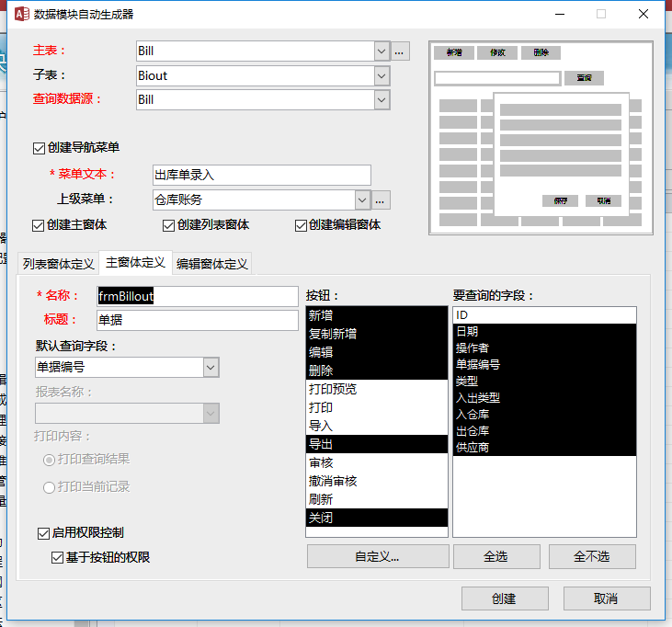Click the 标题 input containing 单据
This screenshot has height=627, width=672.
[x=197, y=320]
